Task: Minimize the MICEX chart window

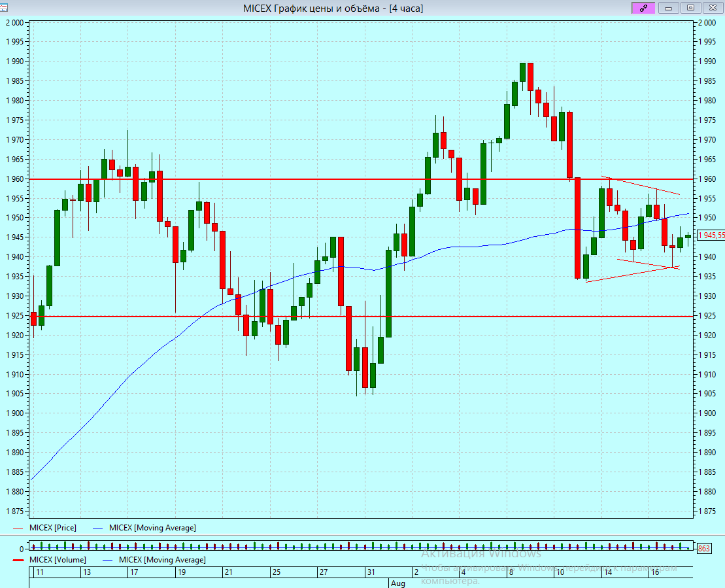Action: (668, 8)
